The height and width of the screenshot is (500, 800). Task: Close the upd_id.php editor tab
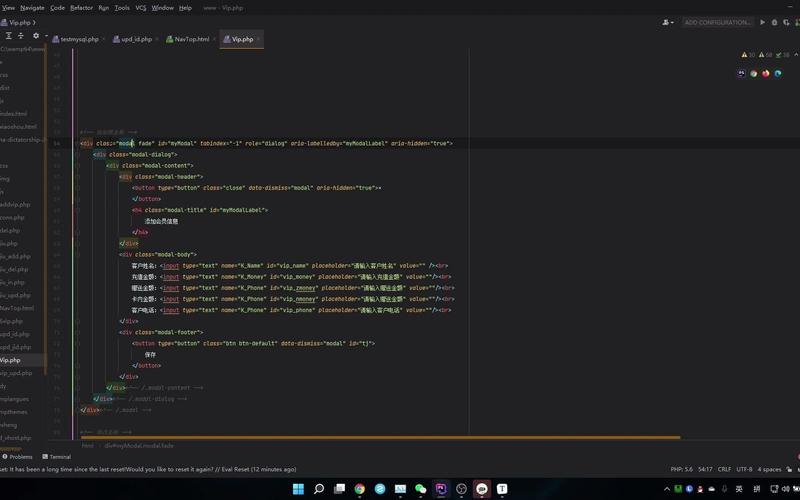(x=157, y=39)
